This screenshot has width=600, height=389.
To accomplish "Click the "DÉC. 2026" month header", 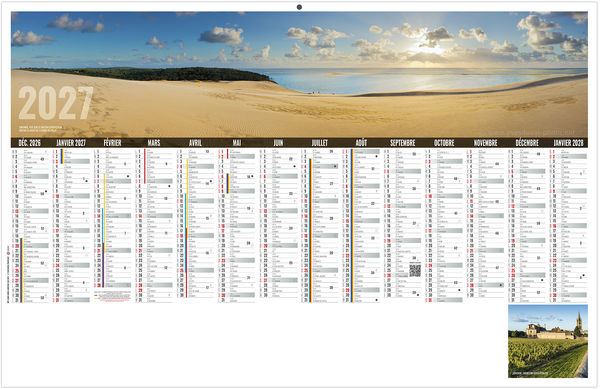I will [x=29, y=143].
